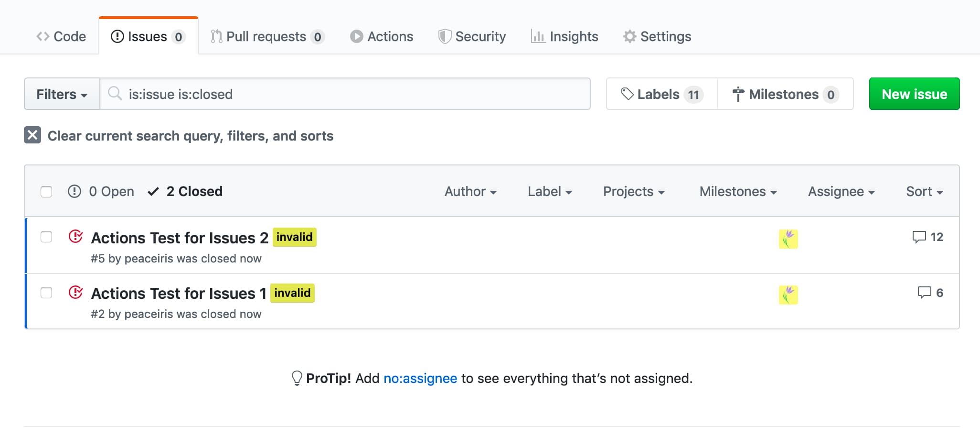Open the Filters dropdown
980x437 pixels.
coord(61,94)
